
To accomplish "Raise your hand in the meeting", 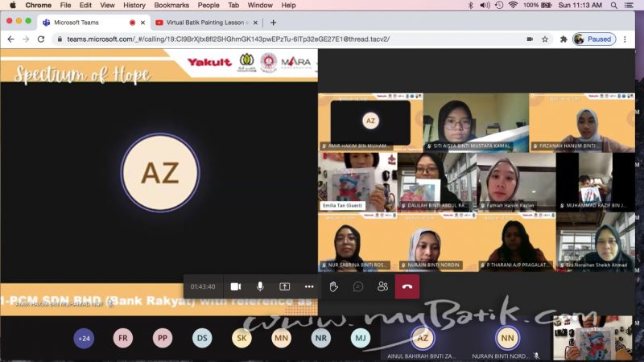I will coord(333,286).
